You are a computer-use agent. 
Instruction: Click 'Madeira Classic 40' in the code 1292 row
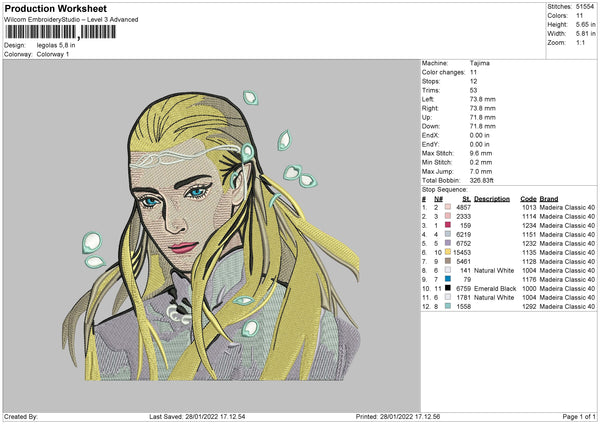pyautogui.click(x=567, y=307)
